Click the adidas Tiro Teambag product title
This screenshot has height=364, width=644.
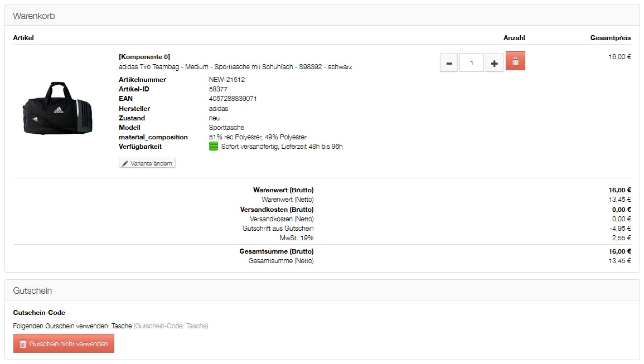pos(235,67)
